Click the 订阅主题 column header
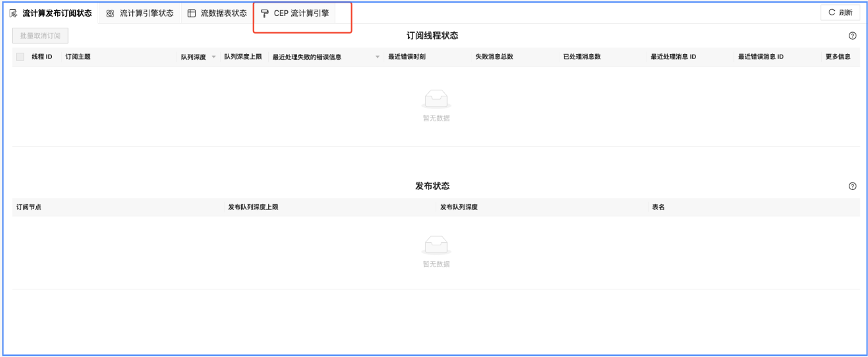This screenshot has width=868, height=357. coord(78,57)
